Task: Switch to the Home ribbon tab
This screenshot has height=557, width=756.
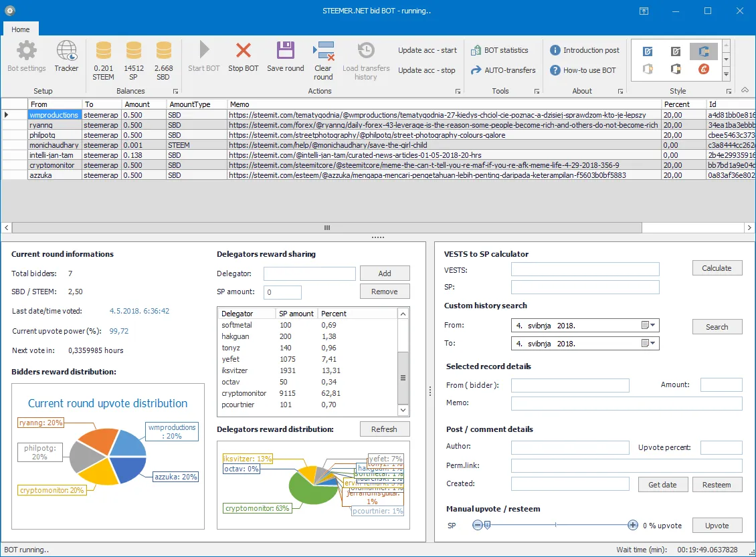Action: (21, 29)
